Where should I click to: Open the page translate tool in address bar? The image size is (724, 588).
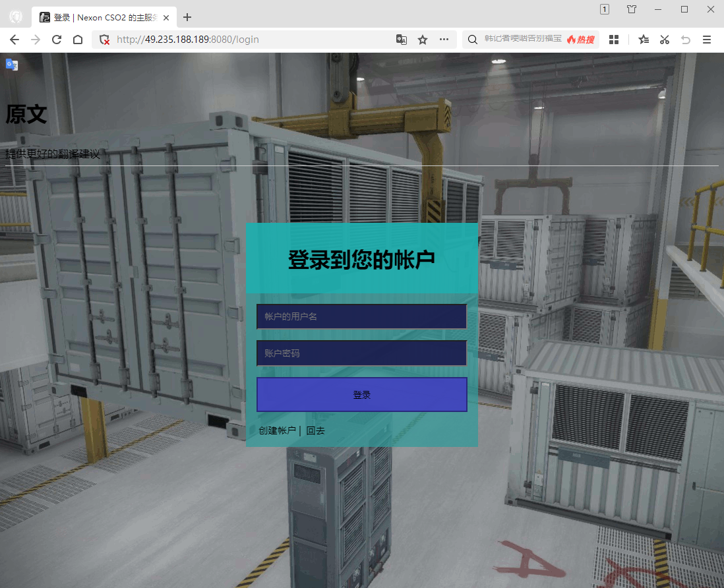point(402,40)
